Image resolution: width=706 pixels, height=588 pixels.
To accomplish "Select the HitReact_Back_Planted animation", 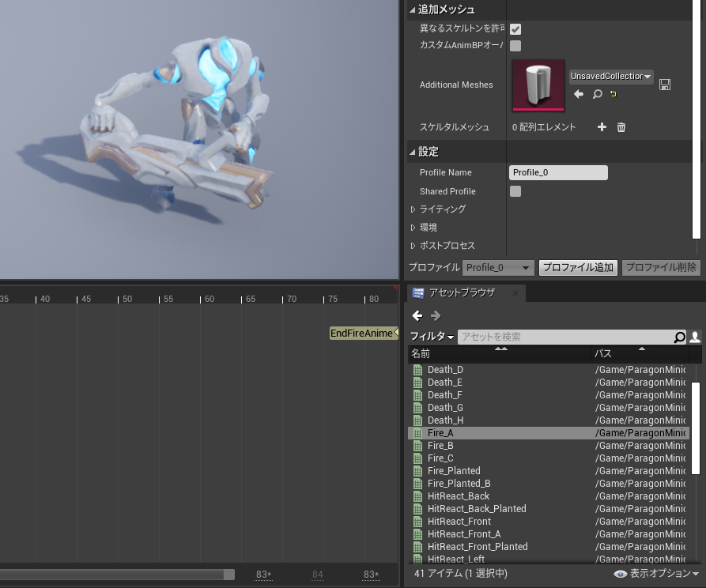I will pyautogui.click(x=549, y=509).
